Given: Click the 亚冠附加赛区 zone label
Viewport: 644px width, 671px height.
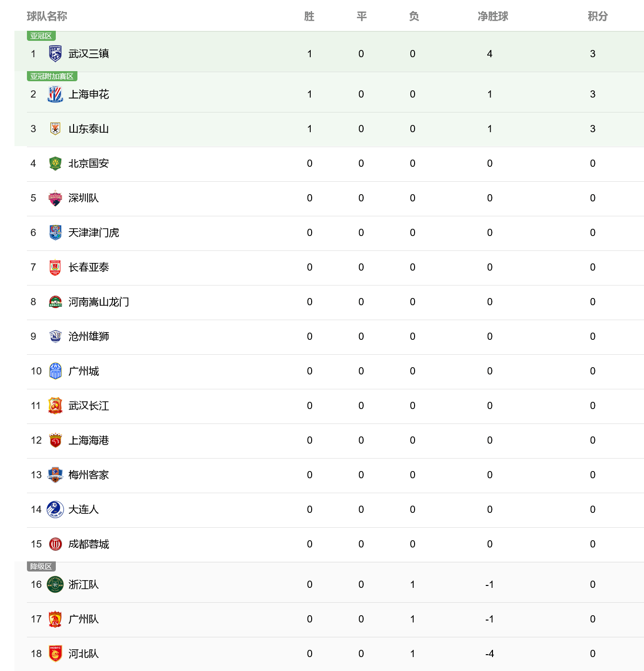Looking at the screenshot, I should point(52,76).
